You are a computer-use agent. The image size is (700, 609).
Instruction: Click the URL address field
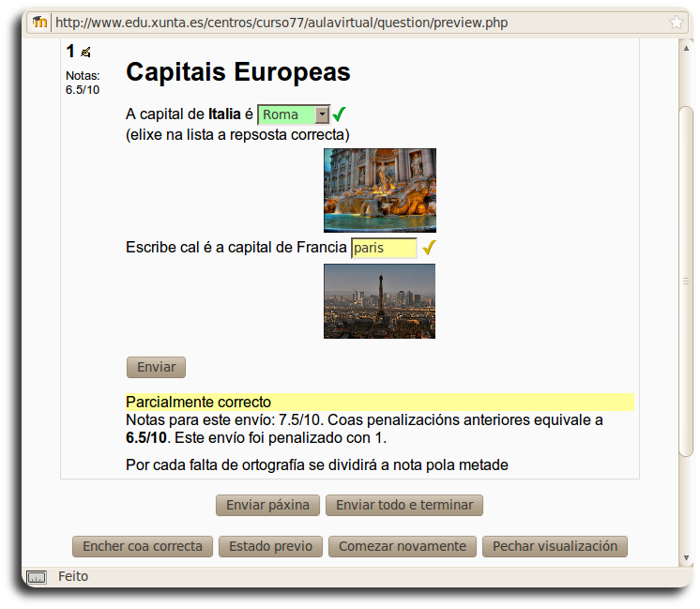(357, 23)
